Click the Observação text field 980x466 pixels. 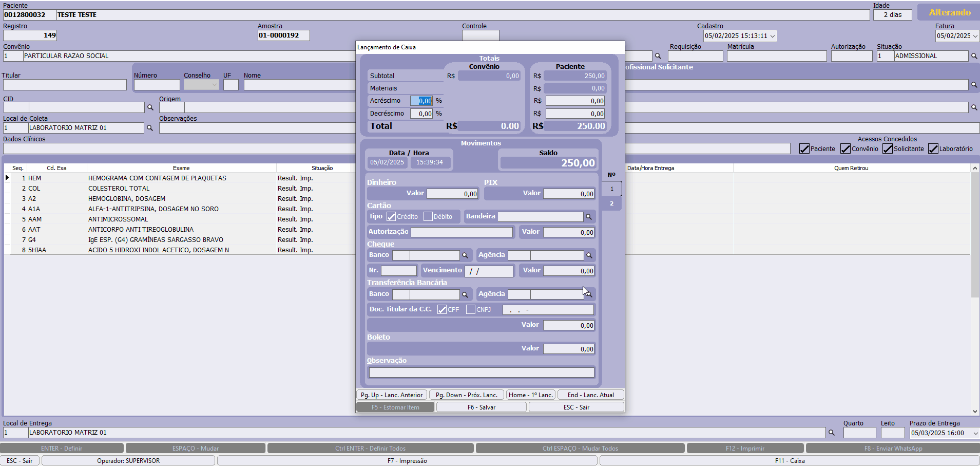(x=481, y=372)
